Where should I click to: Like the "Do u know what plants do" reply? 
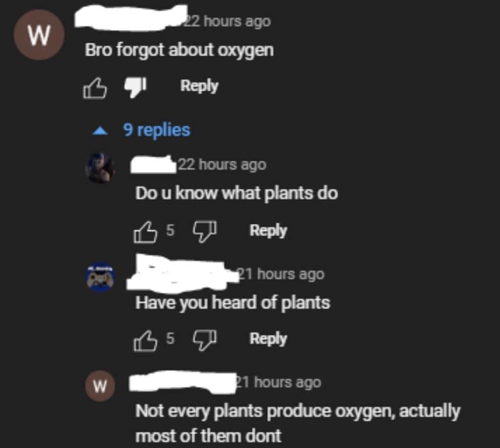click(145, 232)
